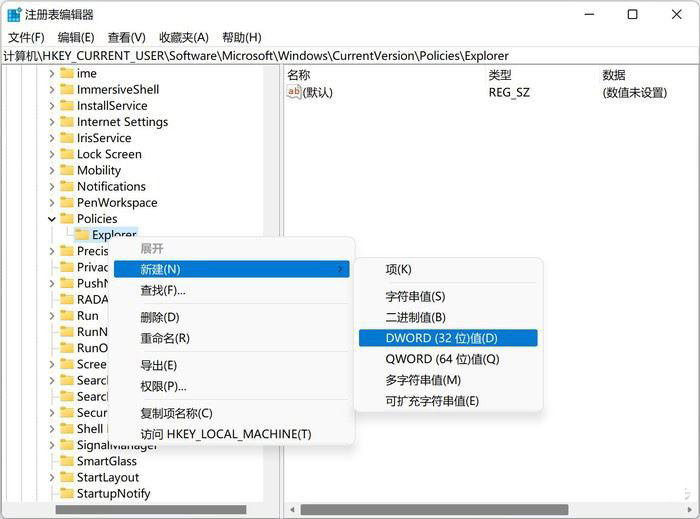Click 权限(P)... in the context menu

pyautogui.click(x=231, y=386)
